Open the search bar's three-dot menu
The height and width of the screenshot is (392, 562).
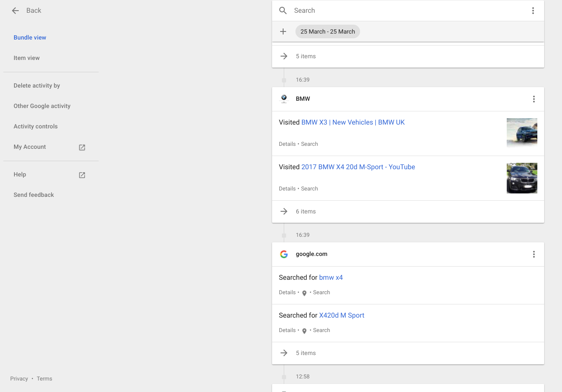[533, 11]
